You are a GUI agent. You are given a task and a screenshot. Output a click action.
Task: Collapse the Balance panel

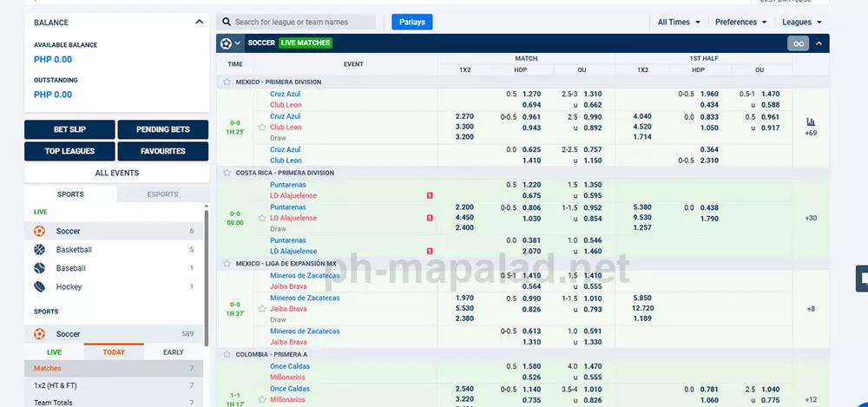[200, 23]
